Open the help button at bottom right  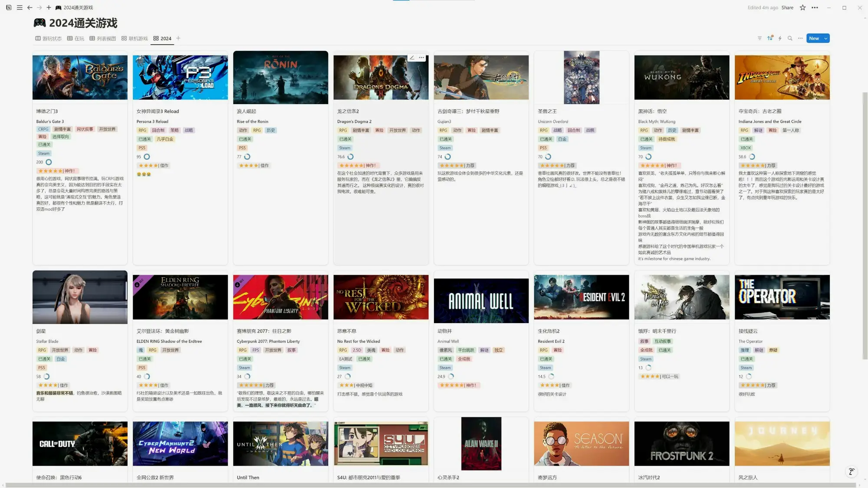click(x=851, y=472)
